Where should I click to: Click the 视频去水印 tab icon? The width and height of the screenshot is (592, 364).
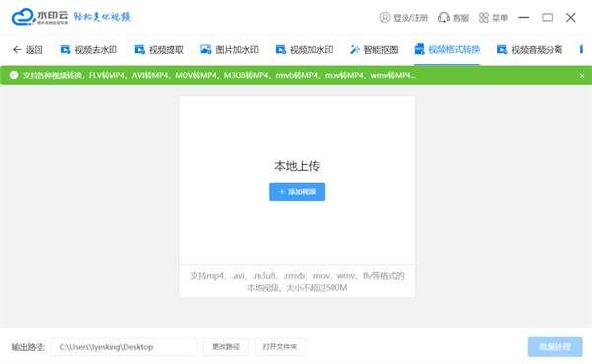[65, 50]
